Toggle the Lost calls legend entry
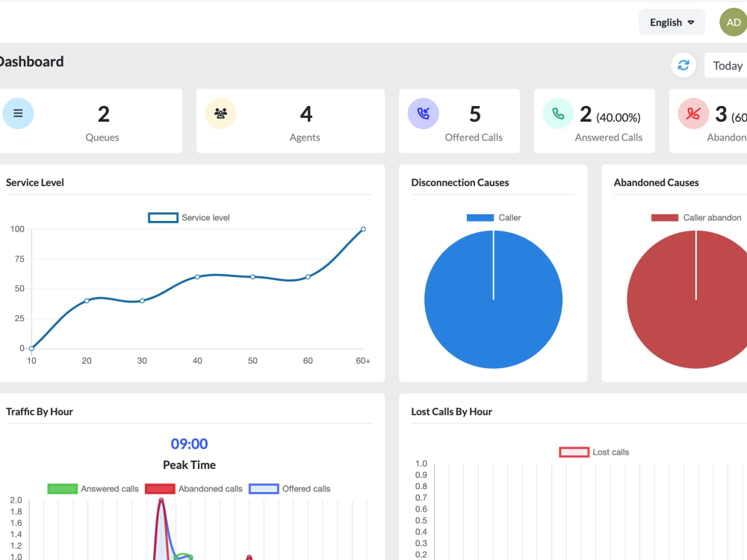 coord(594,452)
